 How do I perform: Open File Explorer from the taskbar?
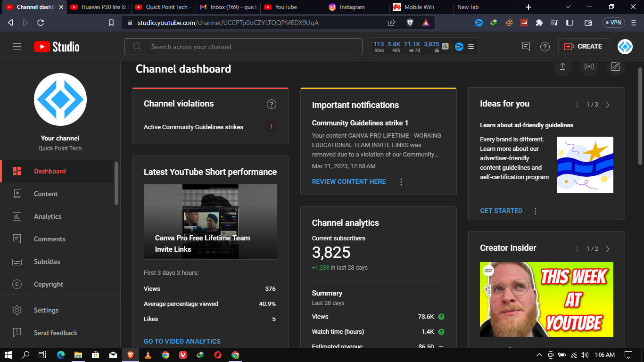[78, 355]
